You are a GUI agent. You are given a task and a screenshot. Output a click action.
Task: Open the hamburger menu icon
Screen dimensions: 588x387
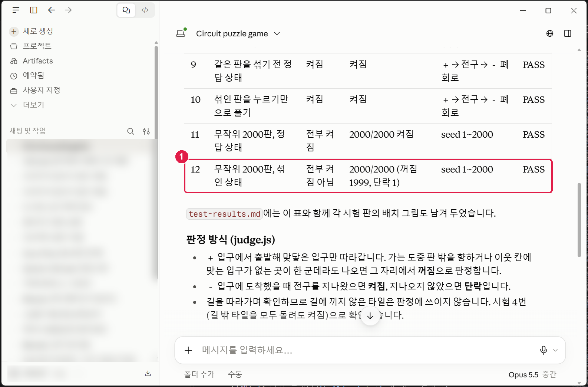[16, 10]
